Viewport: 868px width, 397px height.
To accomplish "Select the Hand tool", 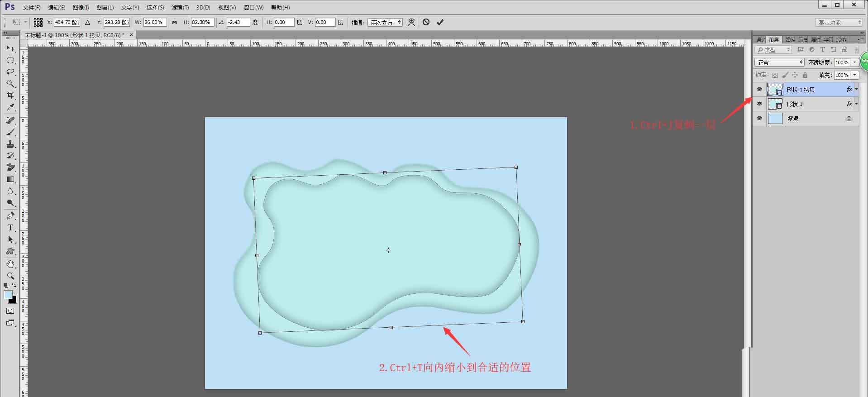I will pyautogui.click(x=10, y=264).
